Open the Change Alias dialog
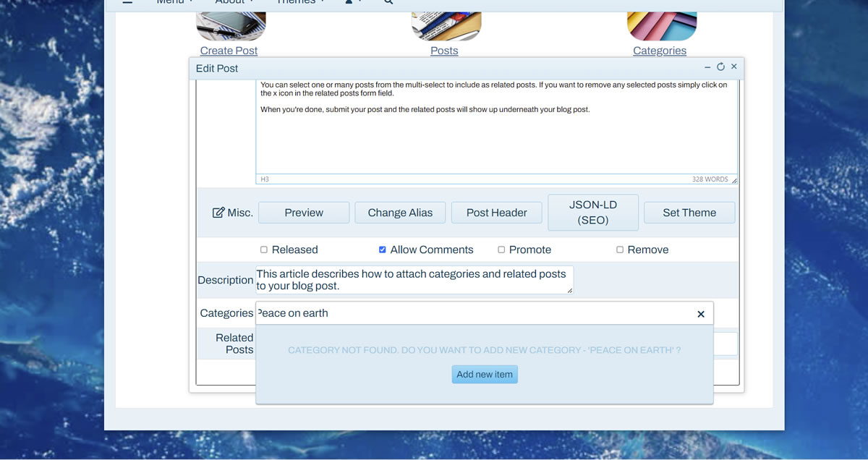Screen dimensions: 868x460 coord(400,213)
